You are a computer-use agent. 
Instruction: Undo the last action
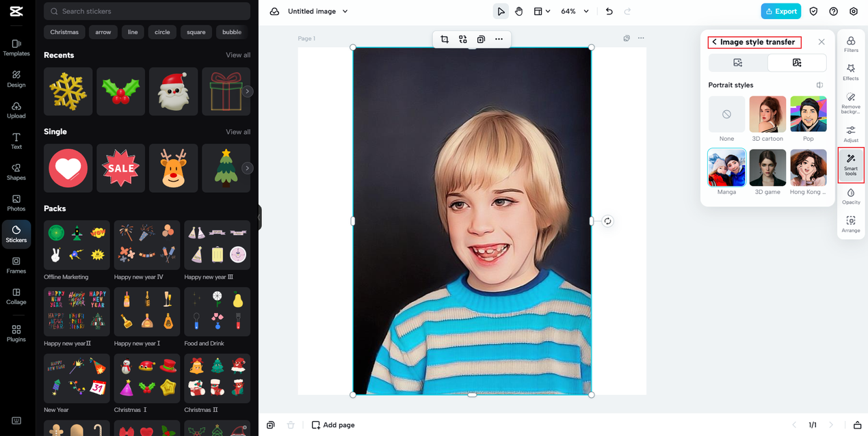[609, 12]
